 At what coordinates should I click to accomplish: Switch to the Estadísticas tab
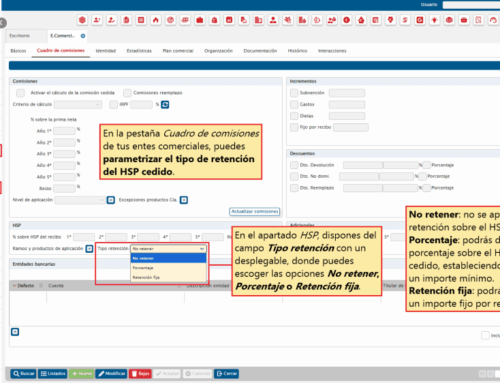click(139, 51)
